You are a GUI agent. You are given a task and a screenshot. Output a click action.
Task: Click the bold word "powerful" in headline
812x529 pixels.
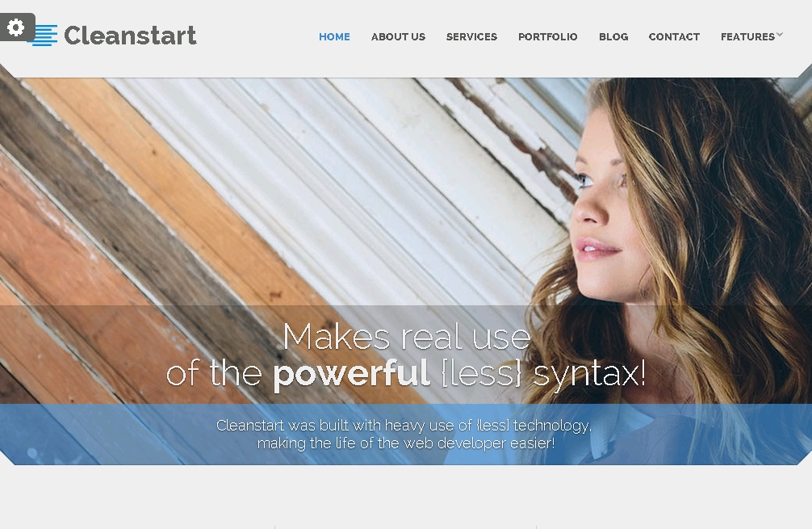click(351, 374)
